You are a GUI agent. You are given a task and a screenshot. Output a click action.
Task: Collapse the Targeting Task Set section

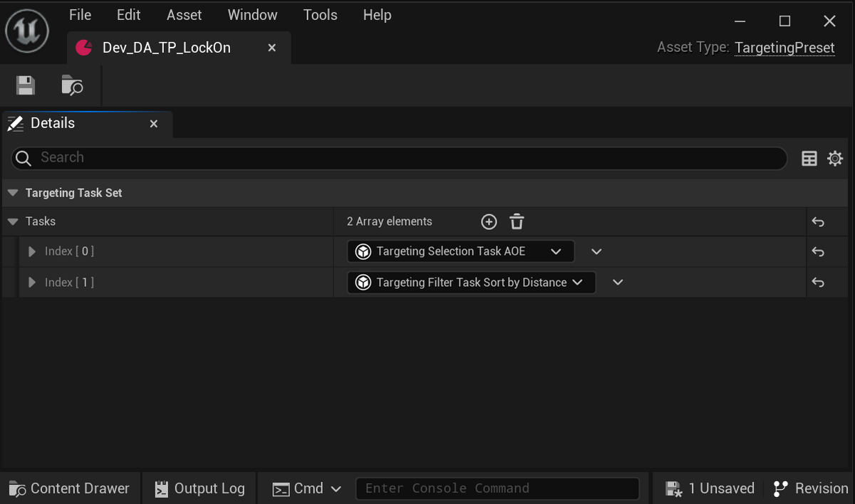[x=13, y=193]
